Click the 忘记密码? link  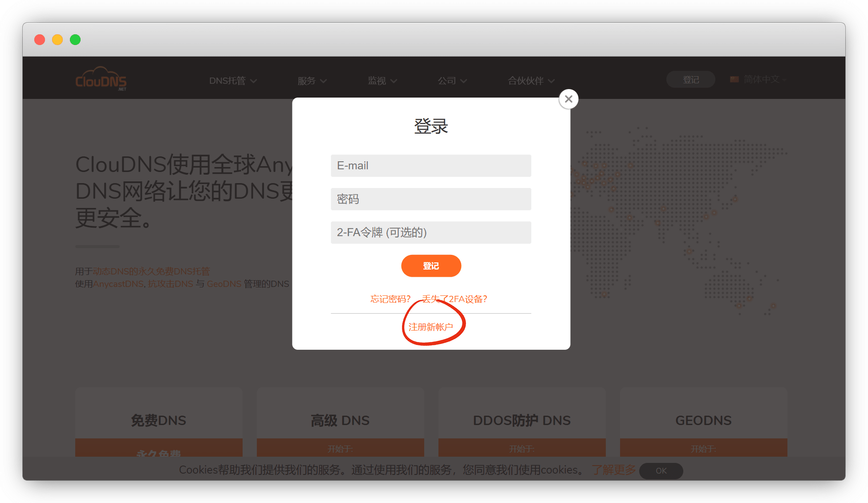point(390,299)
